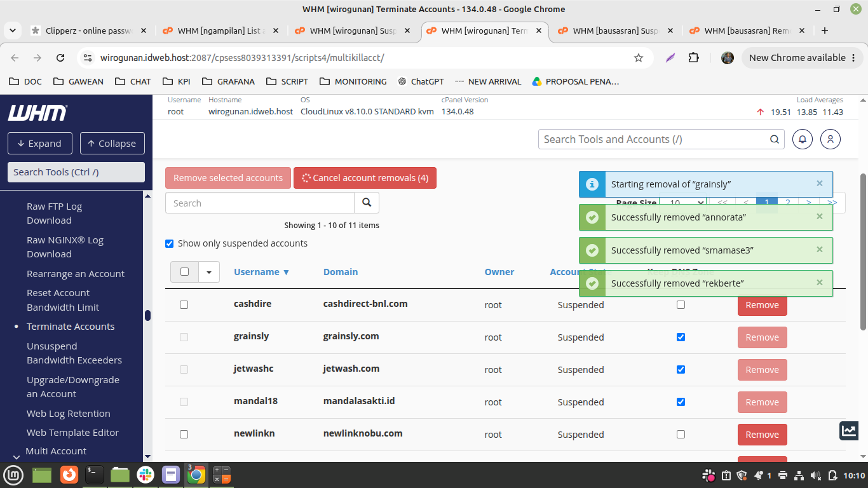Open Terminate Accounts in sidebar
This screenshot has height=488, width=868.
(x=71, y=326)
